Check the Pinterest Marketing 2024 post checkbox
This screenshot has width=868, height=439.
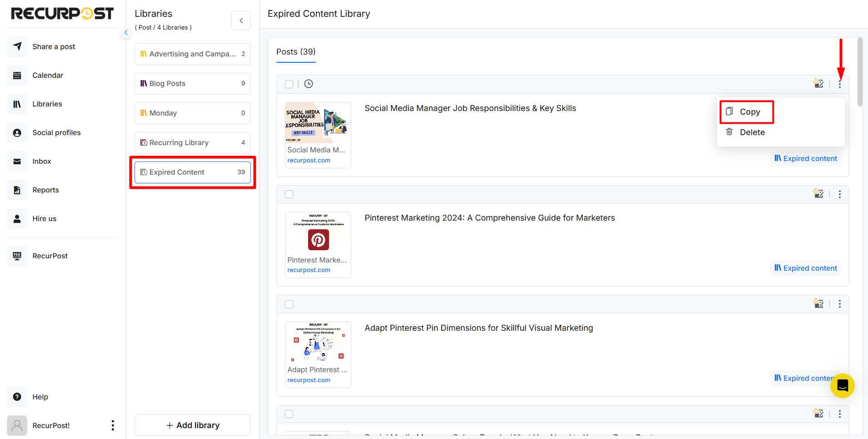coord(289,194)
